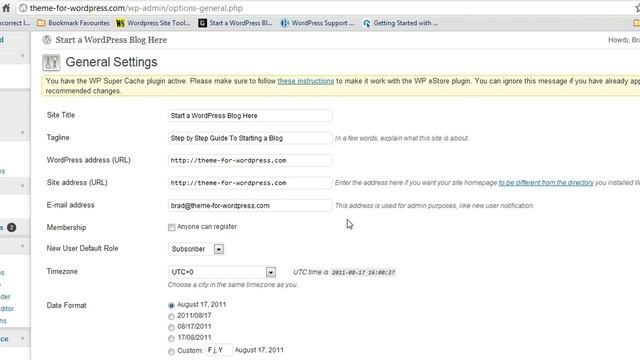Click the custom date format text box
640x360 pixels.
219,350
